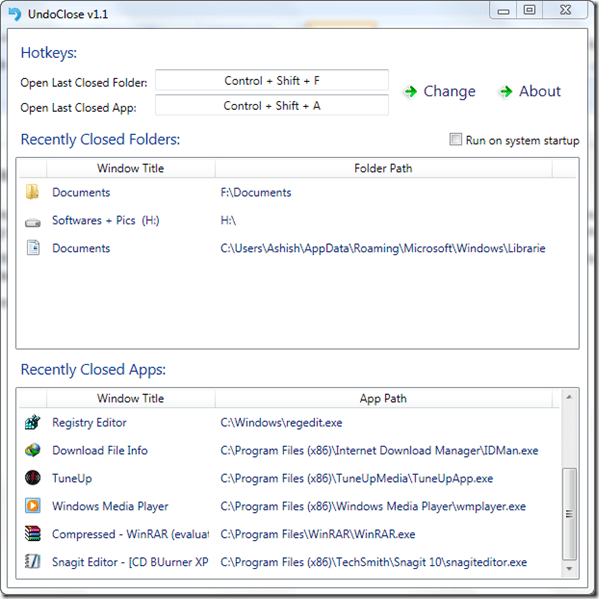This screenshot has width=599, height=599.
Task: Open the About link
Action: click(x=539, y=91)
